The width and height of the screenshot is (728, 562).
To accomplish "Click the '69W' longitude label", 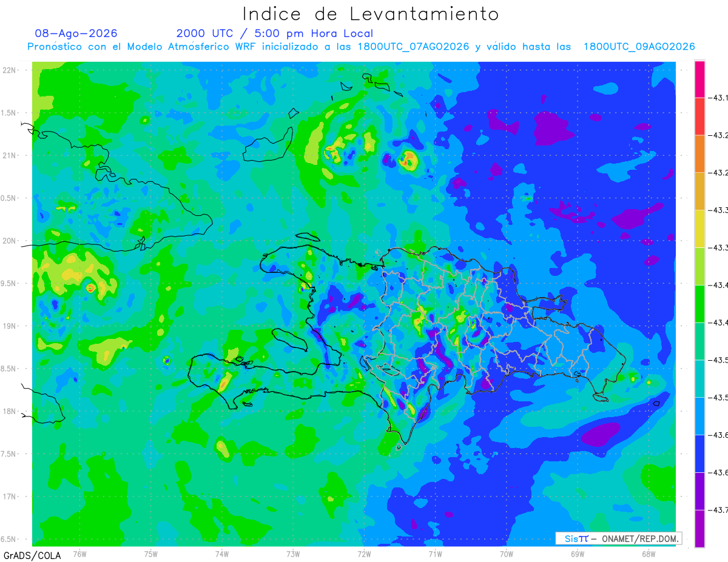I will click(x=578, y=554).
